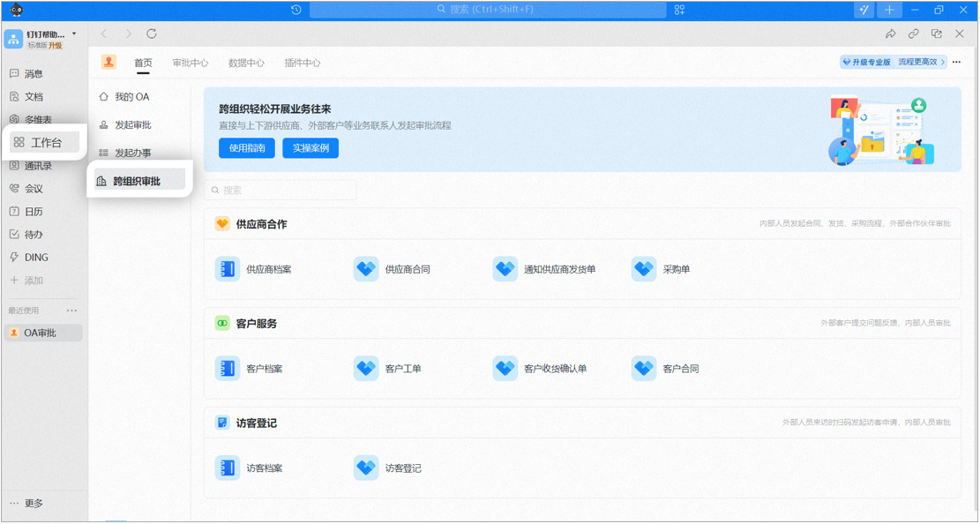The width and height of the screenshot is (980, 524).
Task: Click the 客户服务 section heading
Action: pyautogui.click(x=257, y=323)
